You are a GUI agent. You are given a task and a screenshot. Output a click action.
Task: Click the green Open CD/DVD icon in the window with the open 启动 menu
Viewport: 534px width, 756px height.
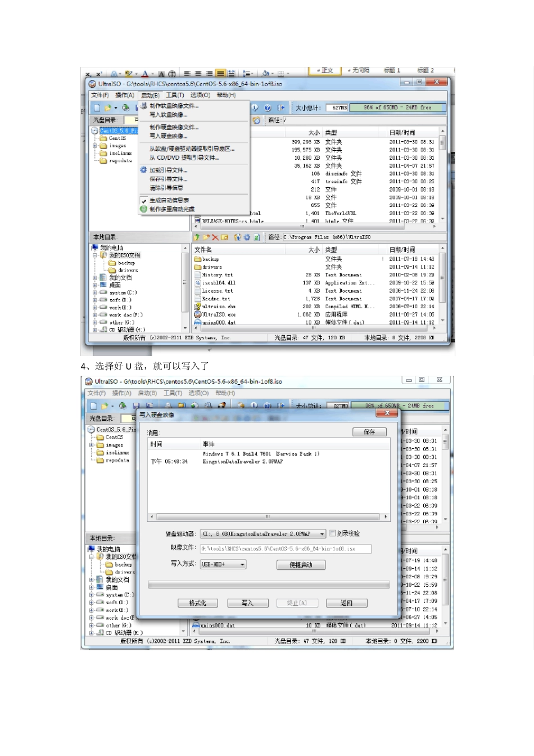point(126,107)
